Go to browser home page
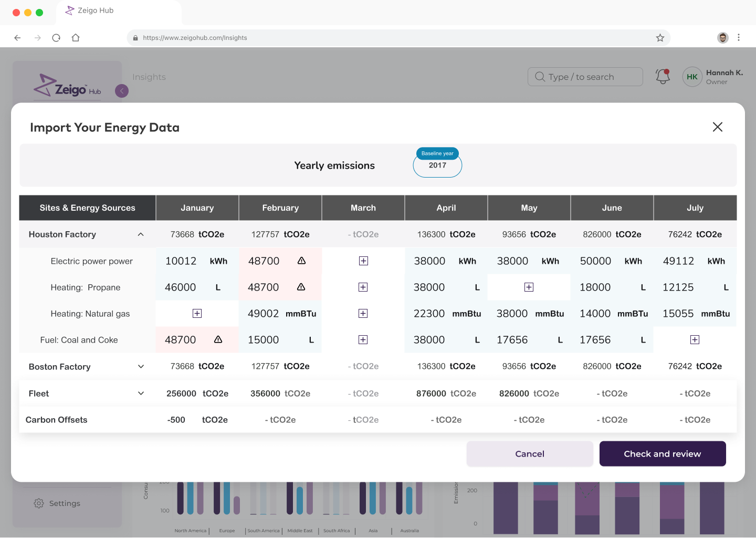Image resolution: width=756 pixels, height=538 pixels. (x=76, y=38)
